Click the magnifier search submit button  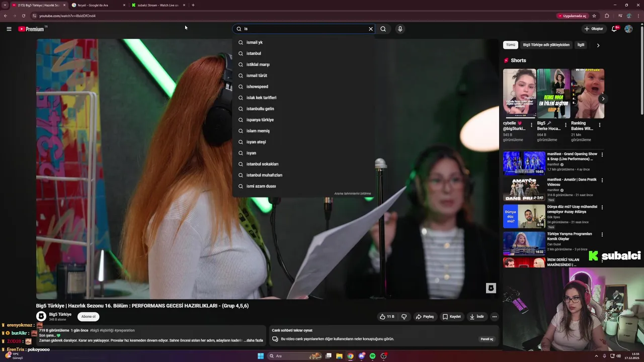(383, 29)
